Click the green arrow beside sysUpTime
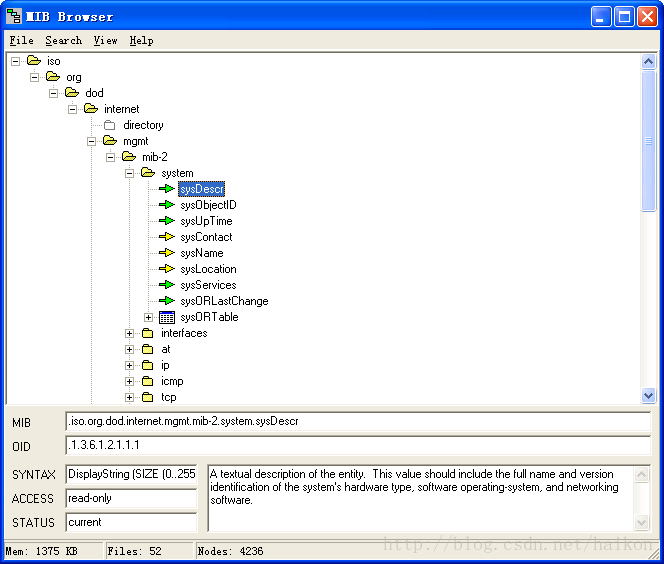Screen dimensions: 664x564 click(167, 221)
